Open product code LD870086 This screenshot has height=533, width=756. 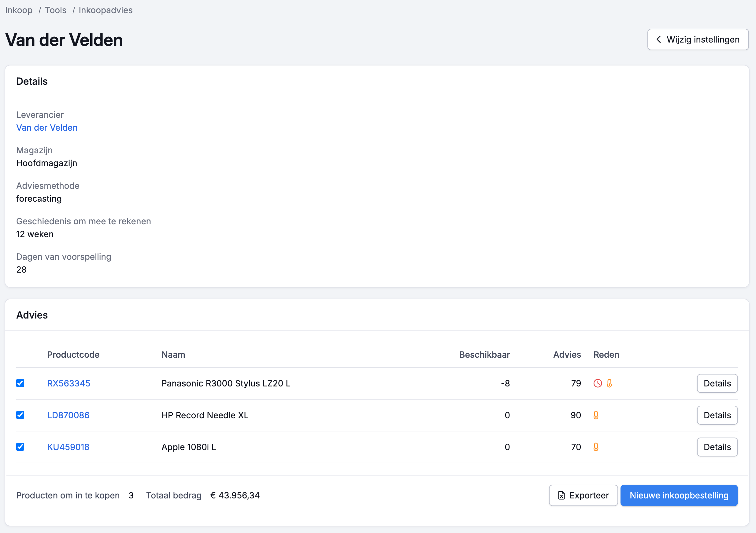pyautogui.click(x=68, y=416)
